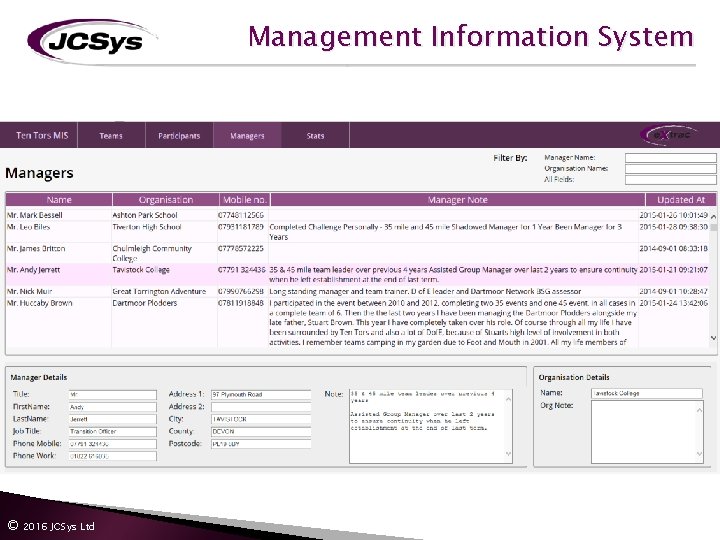Click the Note text area scroll up arrow
Viewport: 720px width, 540px height.
[508, 399]
